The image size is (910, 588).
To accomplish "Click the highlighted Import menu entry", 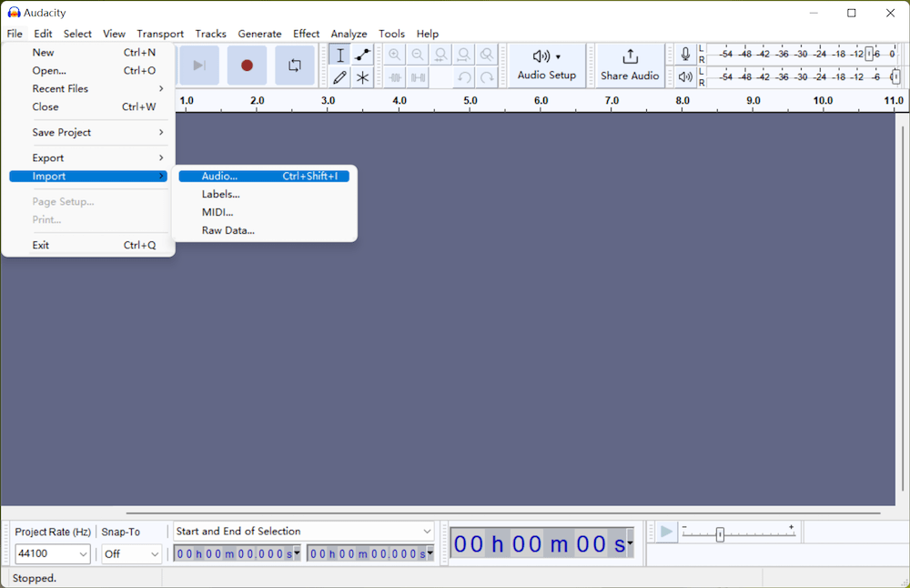I will [x=88, y=176].
